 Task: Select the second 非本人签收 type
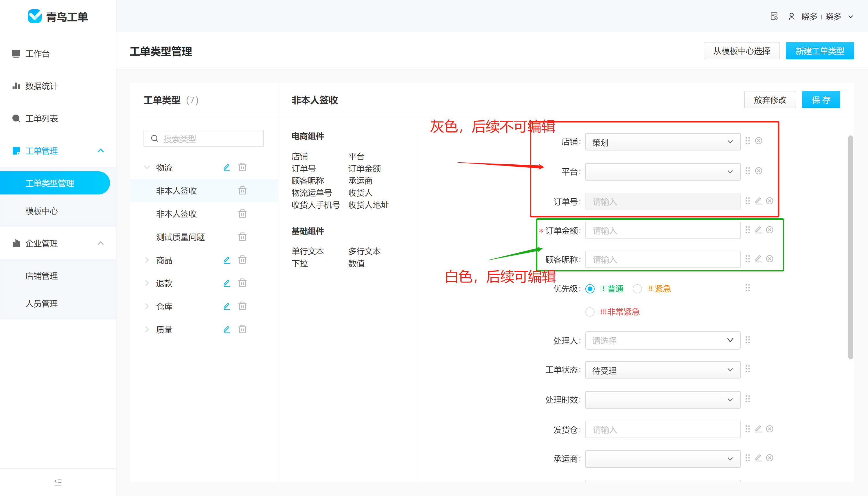[x=176, y=214]
